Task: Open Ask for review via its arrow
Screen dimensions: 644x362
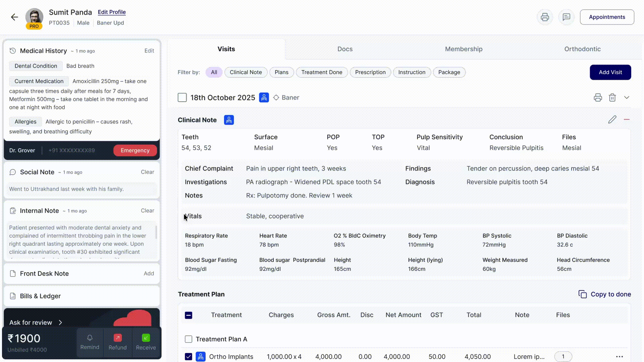Action: [x=60, y=322]
